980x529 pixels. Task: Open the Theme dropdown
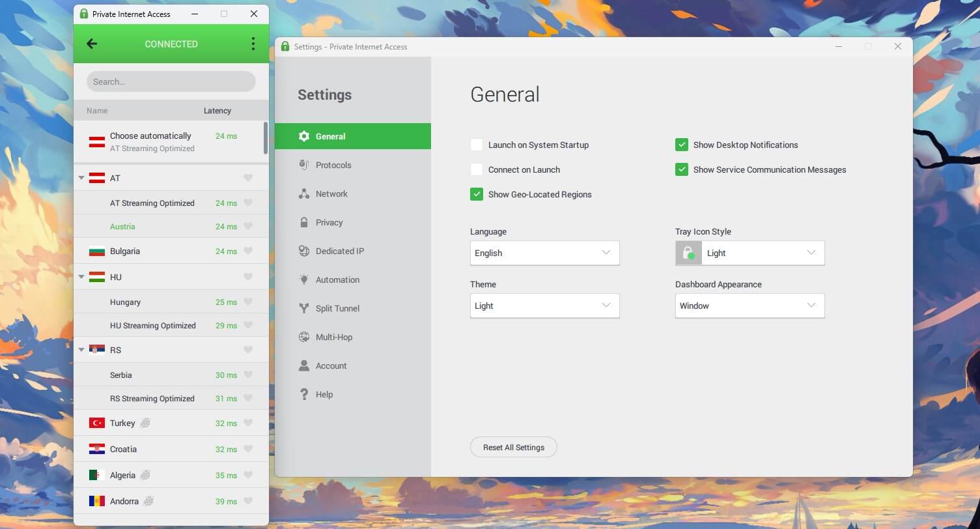pyautogui.click(x=544, y=306)
